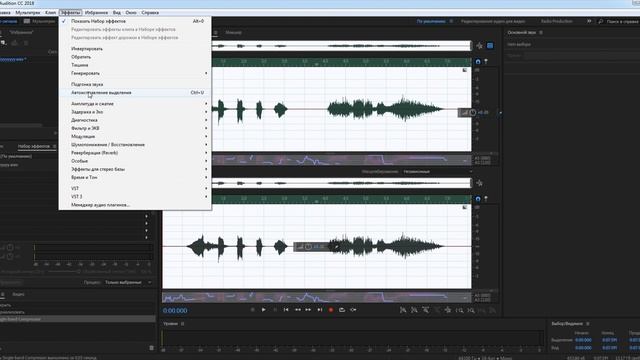This screenshot has height=360, width=640.
Task: Expand the Амплитуда и сжатие submenu
Action: (x=135, y=104)
